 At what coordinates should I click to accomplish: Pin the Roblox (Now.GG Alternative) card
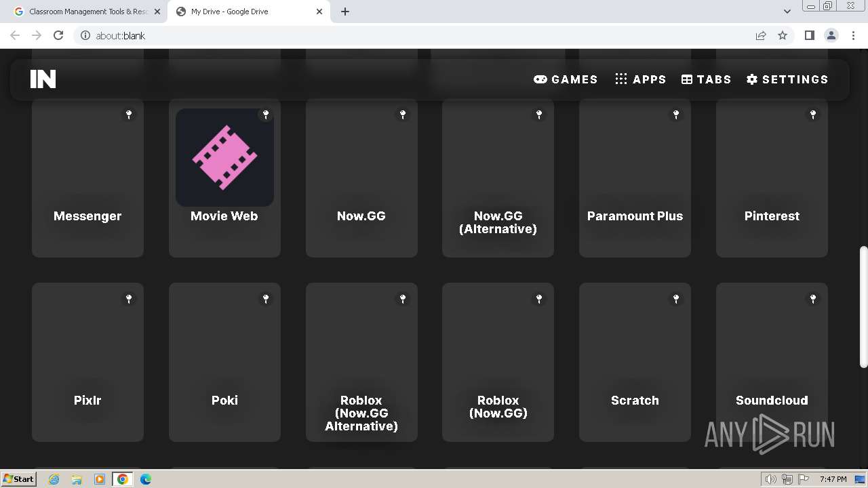403,299
